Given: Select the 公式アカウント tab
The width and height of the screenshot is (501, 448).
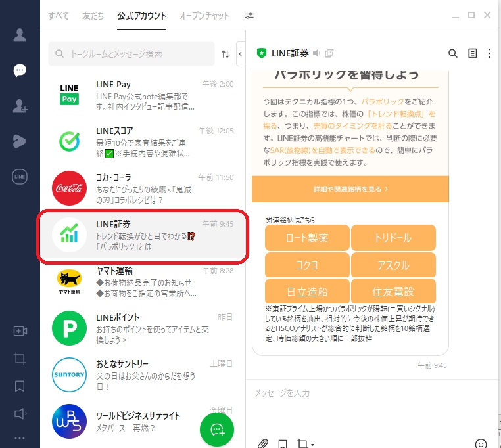Looking at the screenshot, I should [x=141, y=16].
